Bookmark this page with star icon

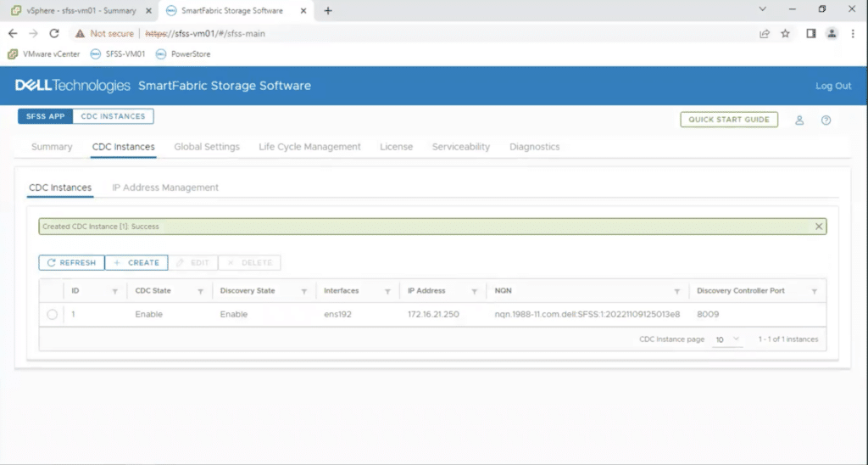click(x=785, y=34)
